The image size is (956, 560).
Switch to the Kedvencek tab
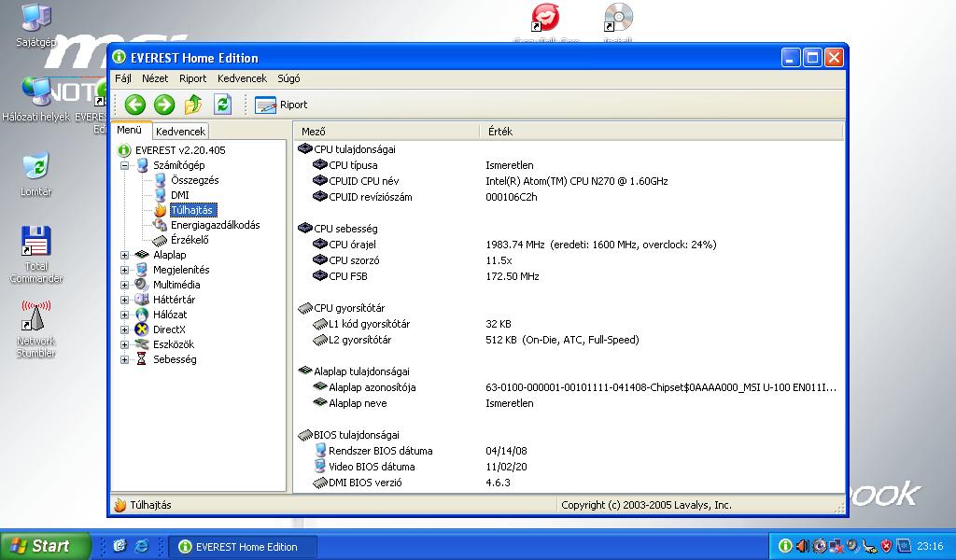tap(180, 131)
